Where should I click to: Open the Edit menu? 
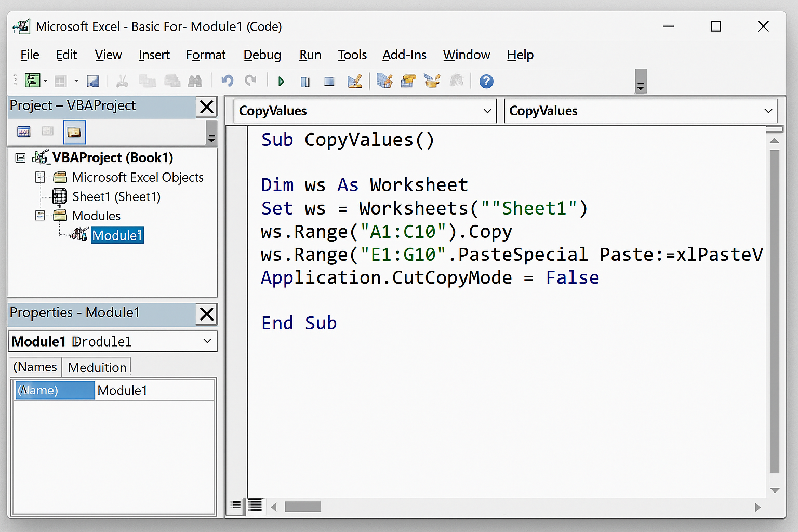pyautogui.click(x=66, y=55)
